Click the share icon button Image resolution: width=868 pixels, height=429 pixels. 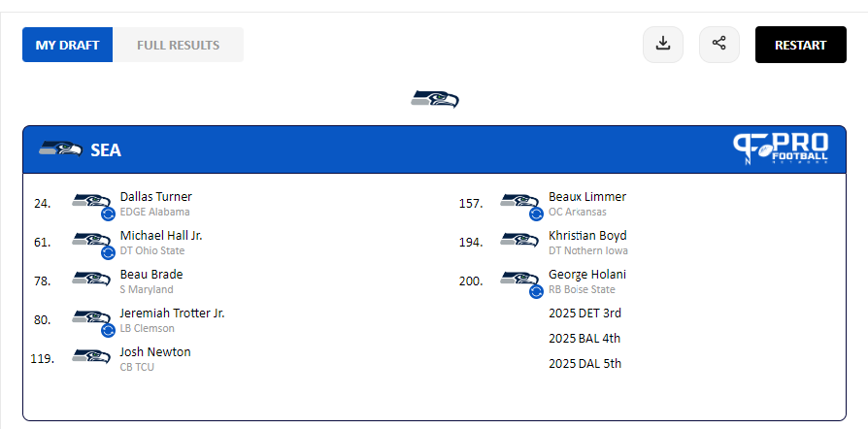click(719, 45)
